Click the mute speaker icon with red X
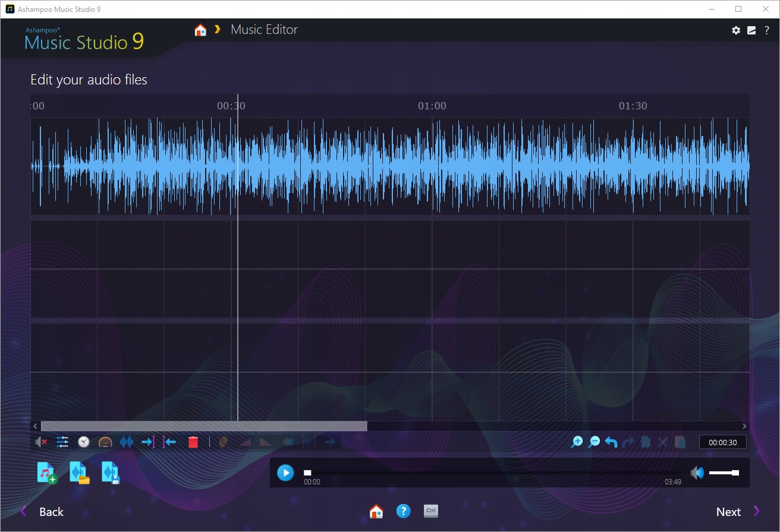 (x=41, y=442)
